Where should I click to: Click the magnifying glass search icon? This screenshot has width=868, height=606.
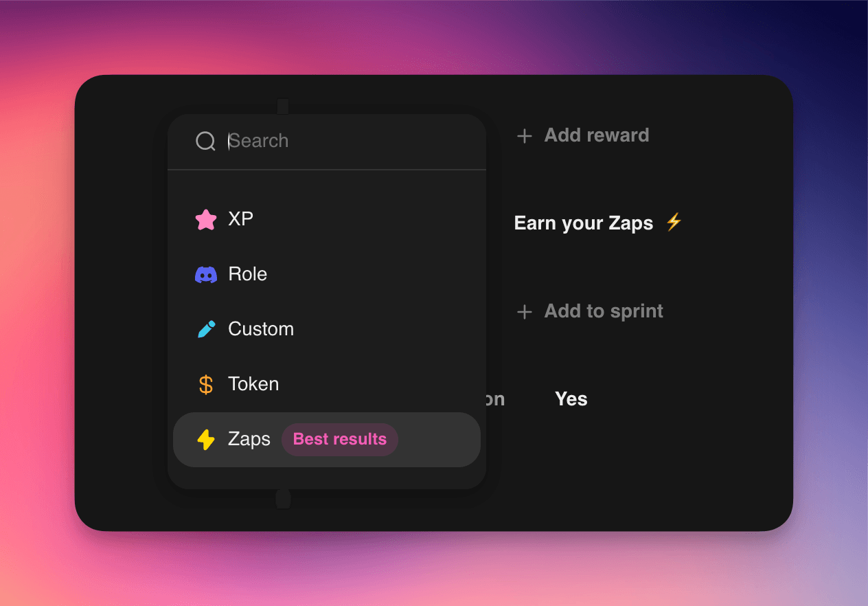[206, 142]
